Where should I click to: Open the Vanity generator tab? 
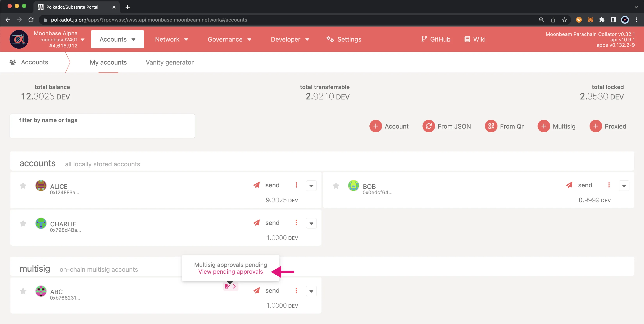pos(169,62)
